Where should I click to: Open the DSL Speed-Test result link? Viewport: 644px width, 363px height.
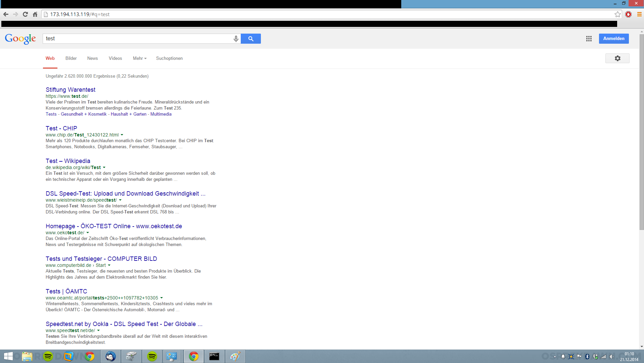[x=126, y=194]
